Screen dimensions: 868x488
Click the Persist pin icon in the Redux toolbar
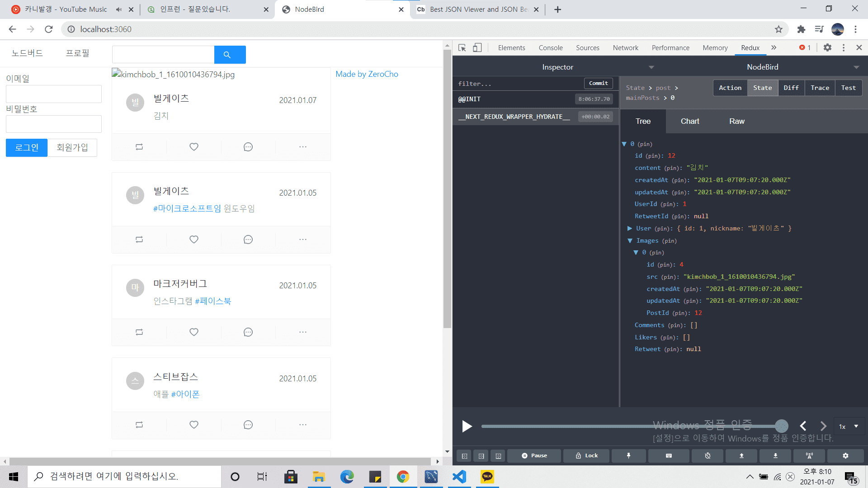(628, 455)
